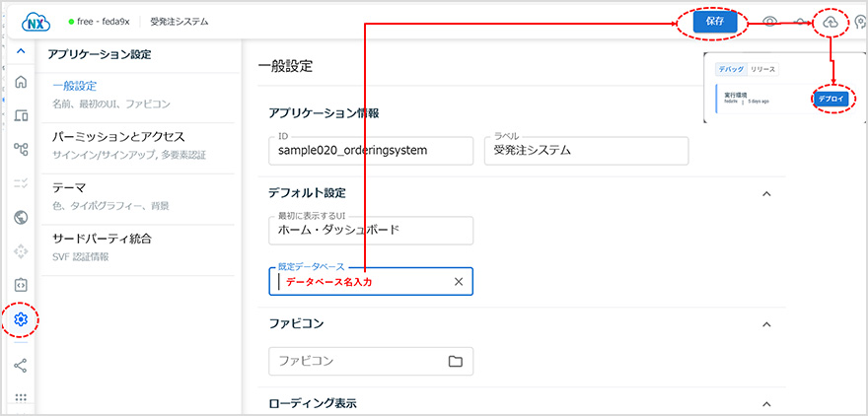Select テーマ settings item
Viewport: 868px width, 416px height.
(x=138, y=196)
